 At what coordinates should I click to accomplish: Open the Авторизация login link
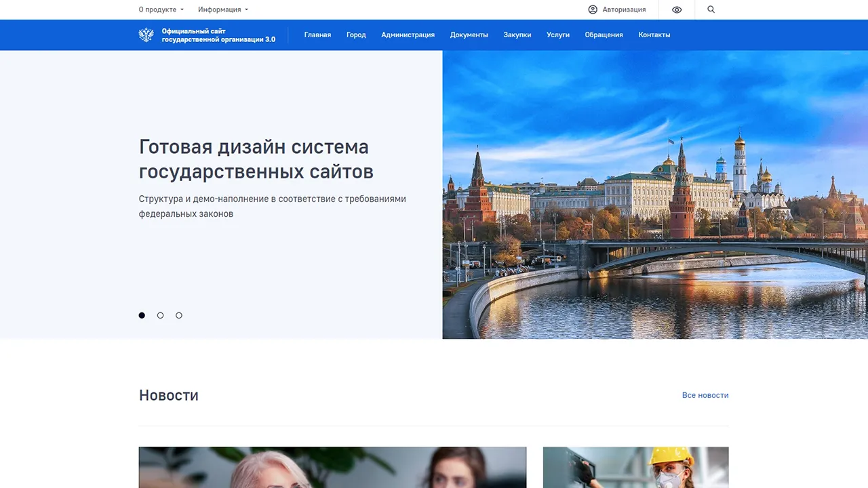coord(624,9)
